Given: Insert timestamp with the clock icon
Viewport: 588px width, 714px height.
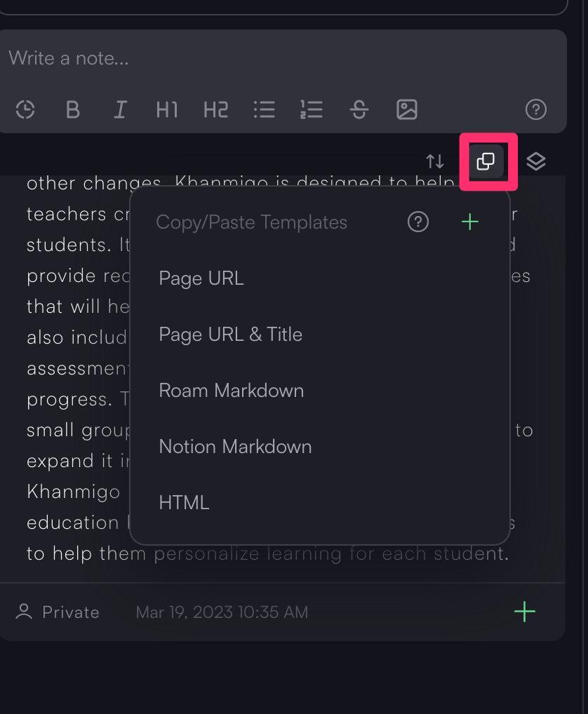Looking at the screenshot, I should (x=25, y=109).
